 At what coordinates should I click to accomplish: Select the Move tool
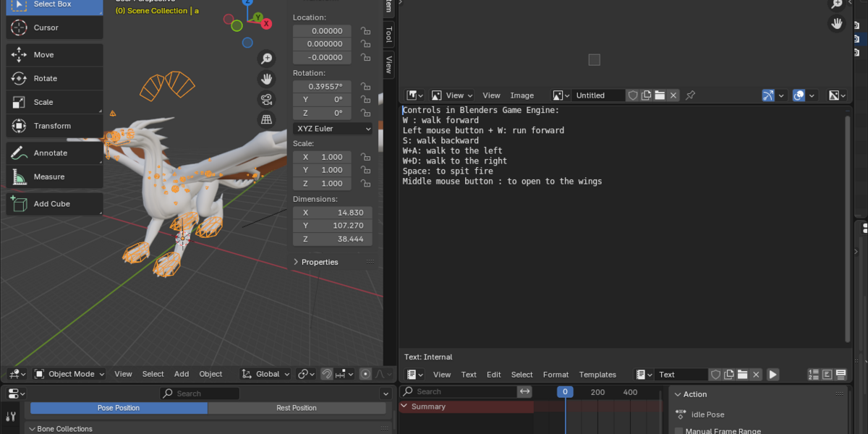54,55
